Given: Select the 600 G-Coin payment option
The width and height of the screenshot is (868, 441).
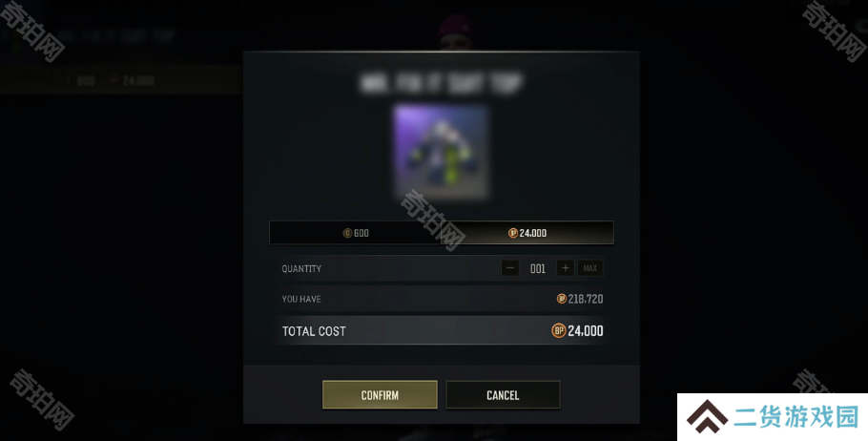Looking at the screenshot, I should tap(356, 233).
